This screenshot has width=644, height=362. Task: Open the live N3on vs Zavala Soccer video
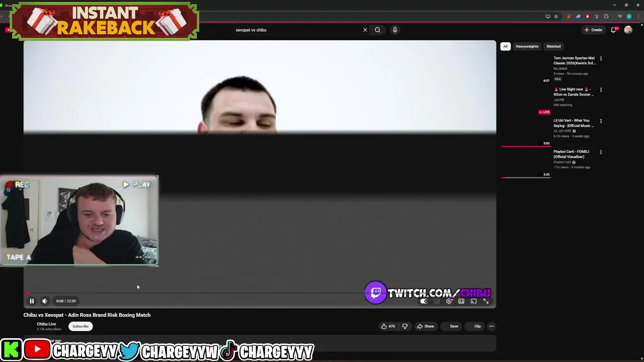574,92
